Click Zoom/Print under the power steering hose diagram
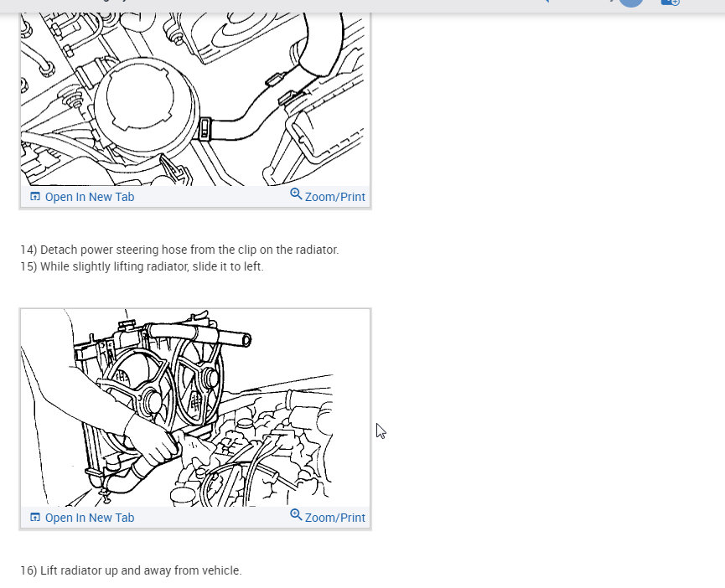The width and height of the screenshot is (725, 588). [x=328, y=196]
